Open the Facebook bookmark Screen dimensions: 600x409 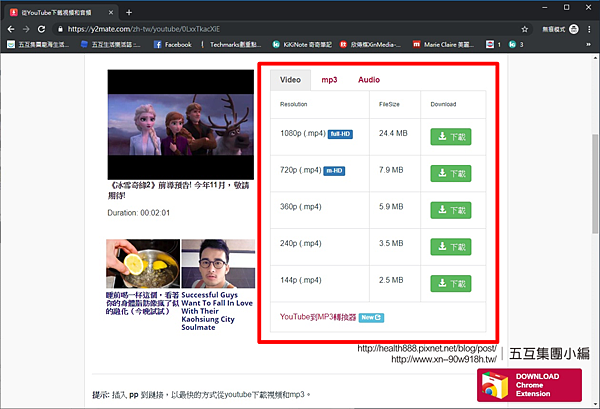pyautogui.click(x=173, y=44)
